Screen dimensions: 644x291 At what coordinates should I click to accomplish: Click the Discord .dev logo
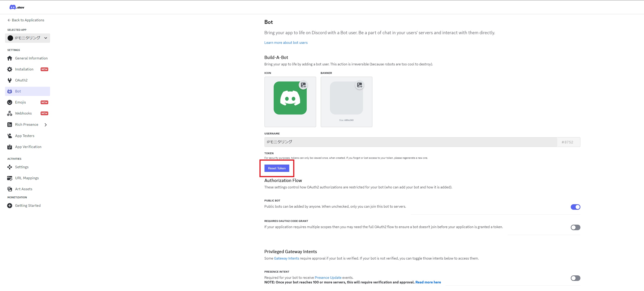pos(17,7)
